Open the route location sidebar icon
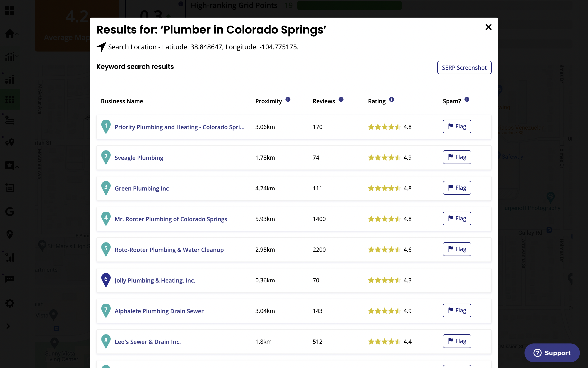 pyautogui.click(x=10, y=120)
